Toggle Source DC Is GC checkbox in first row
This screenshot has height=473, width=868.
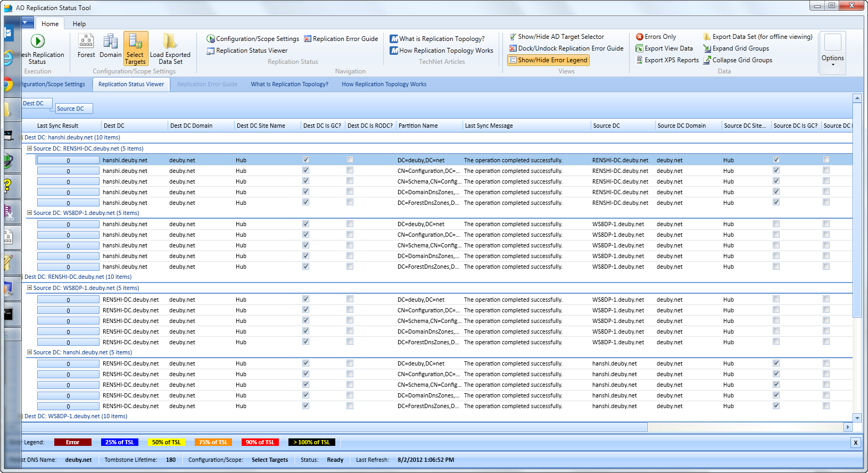[776, 160]
